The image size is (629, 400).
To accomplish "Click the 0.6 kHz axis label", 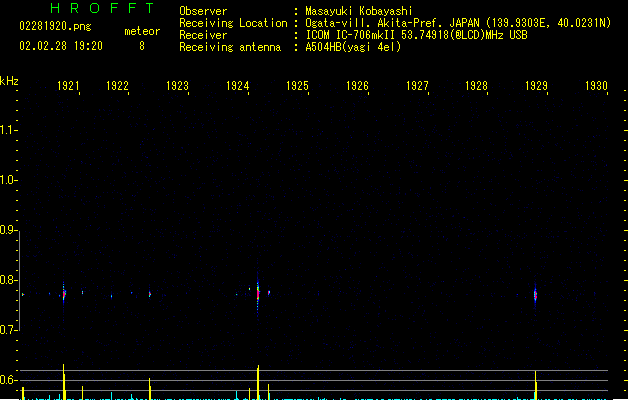I will pyautogui.click(x=8, y=380).
